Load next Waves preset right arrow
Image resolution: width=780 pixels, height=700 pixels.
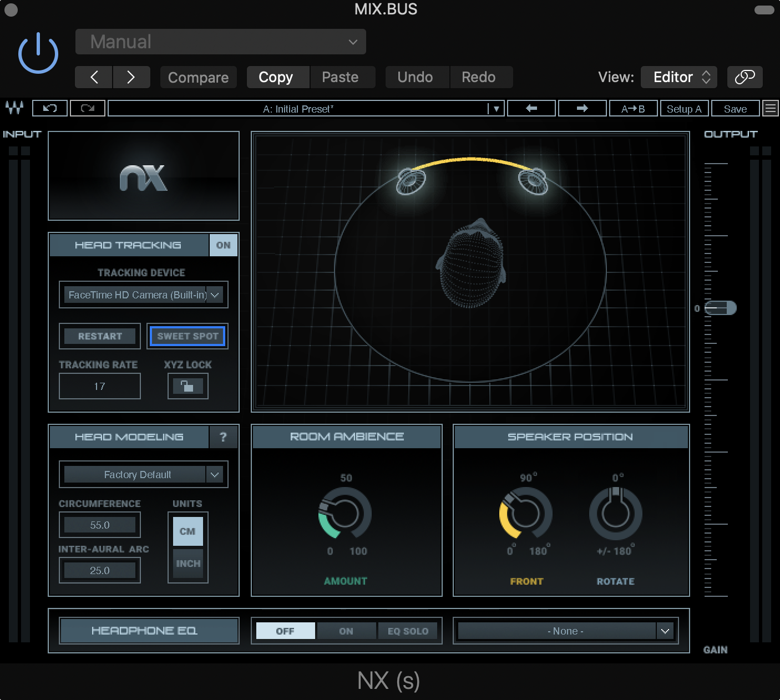(582, 108)
